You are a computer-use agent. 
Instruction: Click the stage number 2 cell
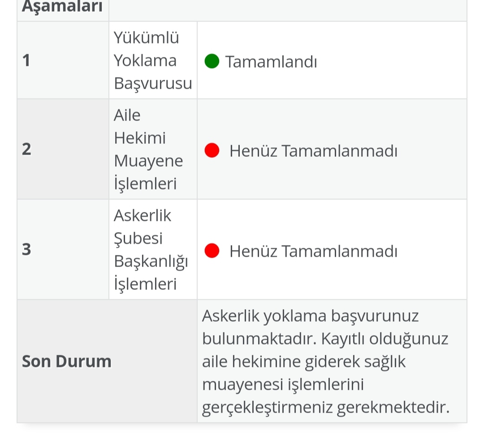(x=63, y=149)
